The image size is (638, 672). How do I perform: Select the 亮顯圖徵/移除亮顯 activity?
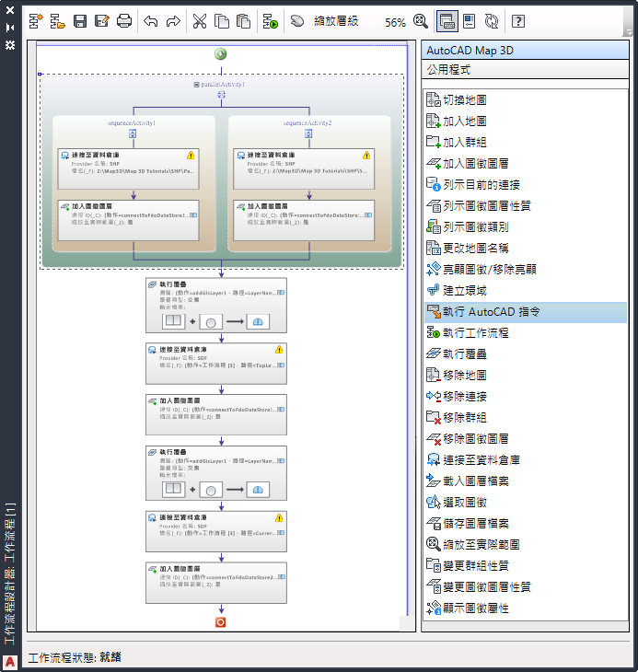point(526,270)
